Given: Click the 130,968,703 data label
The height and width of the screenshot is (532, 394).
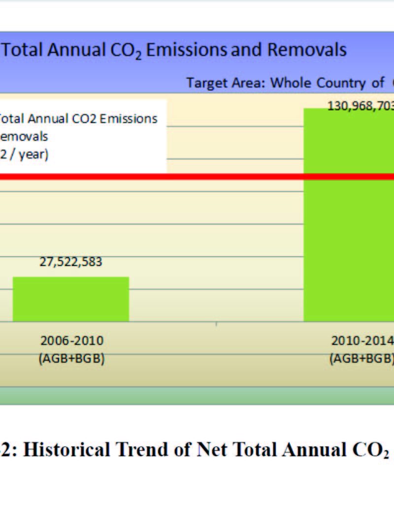Looking at the screenshot, I should point(360,106).
